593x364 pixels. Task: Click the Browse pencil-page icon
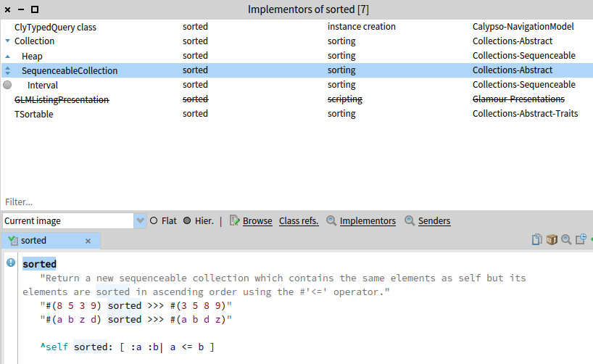(x=234, y=220)
